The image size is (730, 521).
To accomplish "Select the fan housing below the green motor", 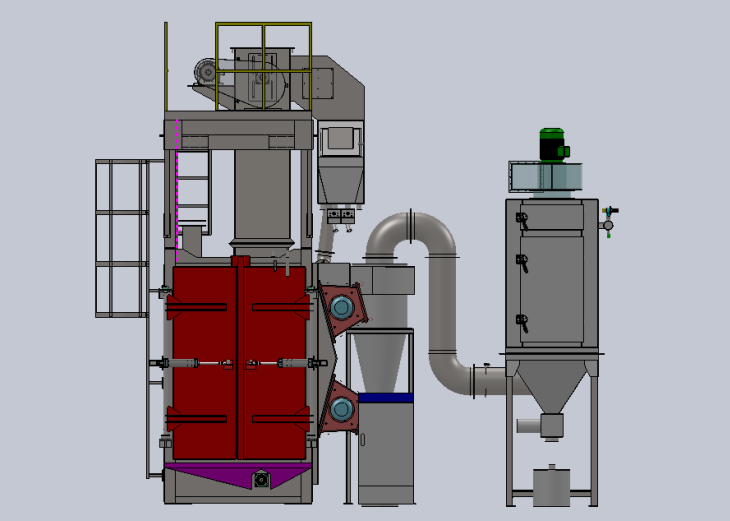I will pos(546,176).
